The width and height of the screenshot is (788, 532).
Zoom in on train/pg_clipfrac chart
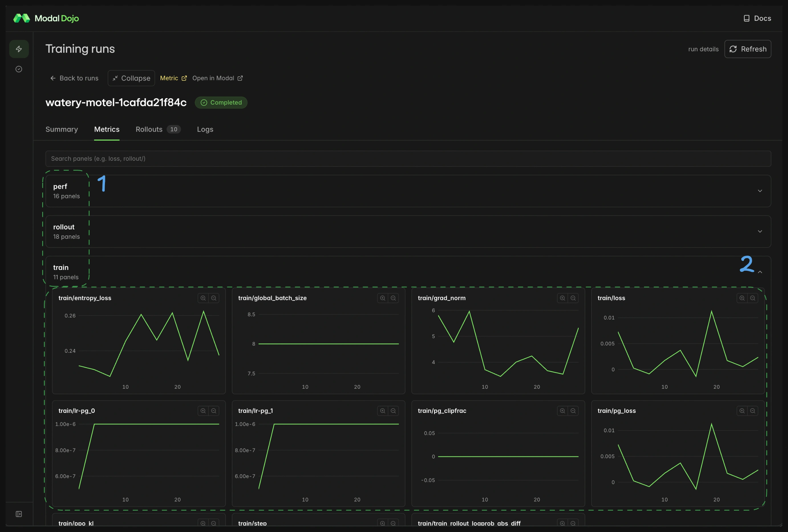[562, 411]
